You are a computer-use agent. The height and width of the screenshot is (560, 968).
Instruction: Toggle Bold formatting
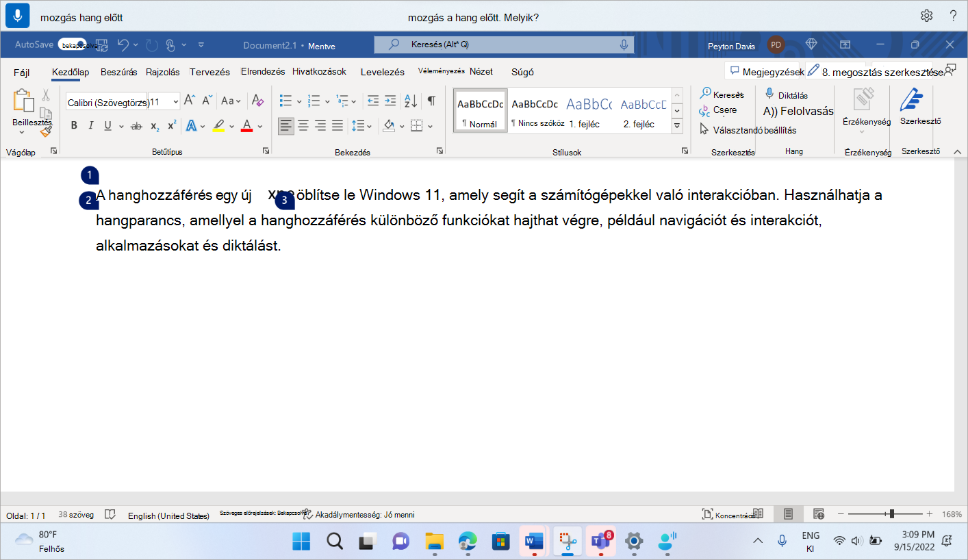(74, 126)
